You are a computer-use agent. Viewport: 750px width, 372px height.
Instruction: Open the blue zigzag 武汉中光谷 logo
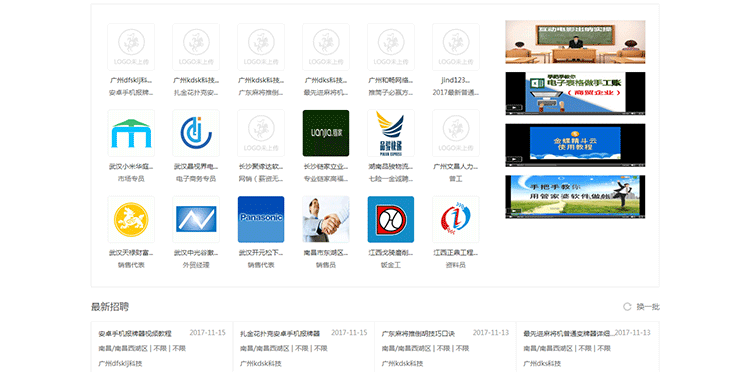(x=196, y=219)
